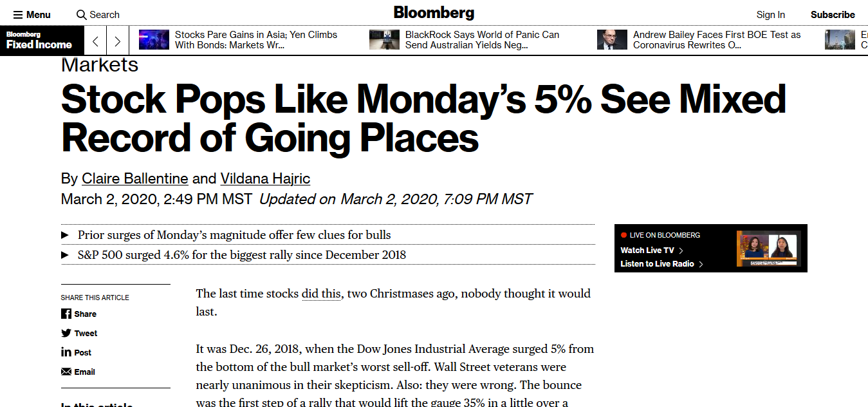Advance news ticker with the right arrow
868x407 pixels.
coord(117,40)
